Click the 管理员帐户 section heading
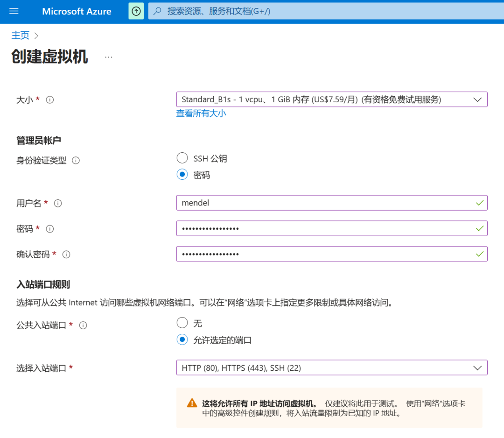Viewport: 504px width, 438px height. [39, 141]
